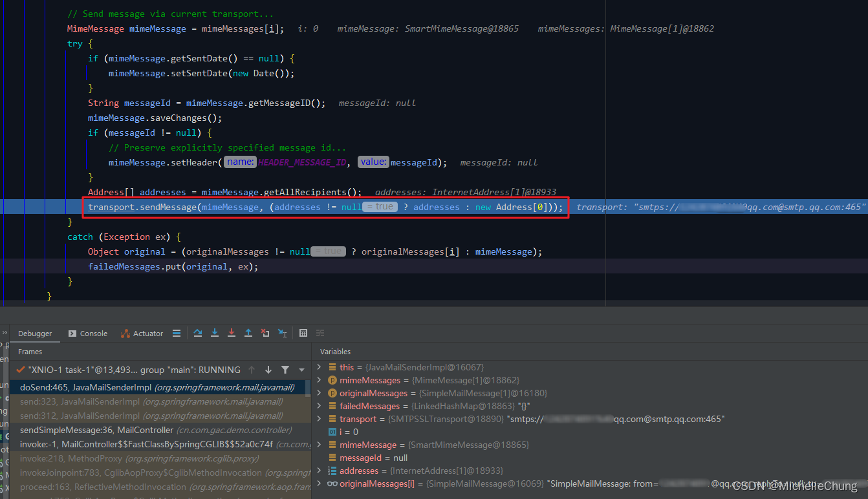Click the 'getAllRecipients' method call in code
The image size is (868, 499).
pos(305,192)
